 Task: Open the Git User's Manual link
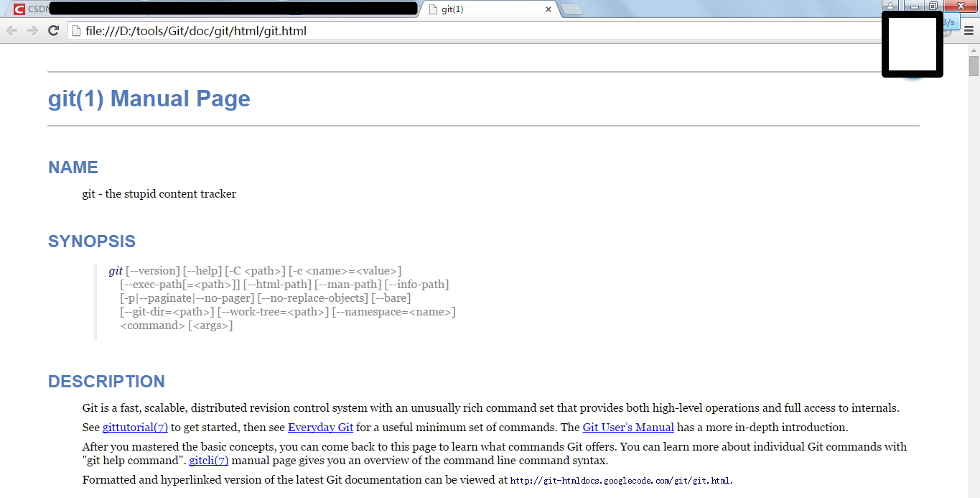tap(628, 427)
